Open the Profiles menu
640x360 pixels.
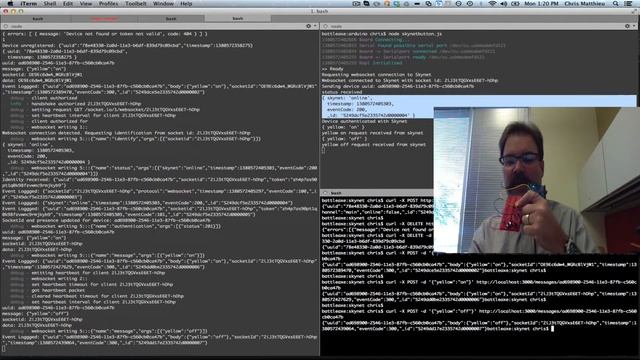point(109,4)
